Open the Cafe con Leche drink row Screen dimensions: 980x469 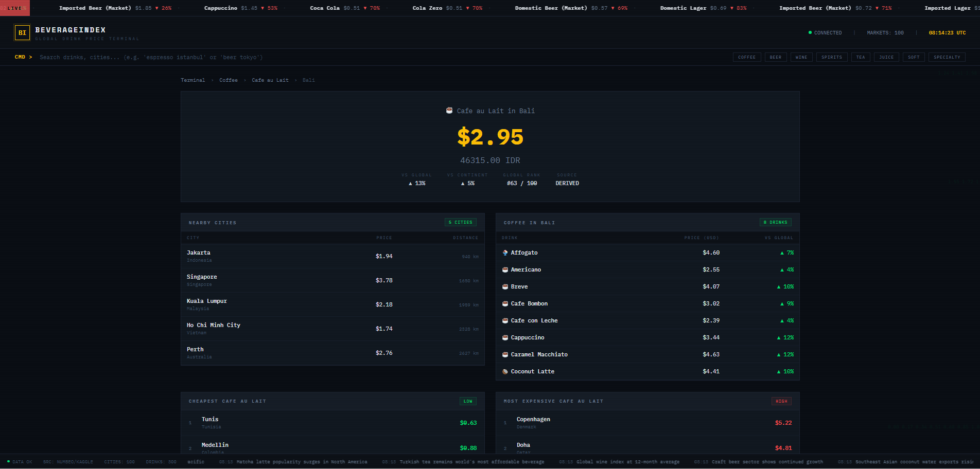(x=647, y=320)
